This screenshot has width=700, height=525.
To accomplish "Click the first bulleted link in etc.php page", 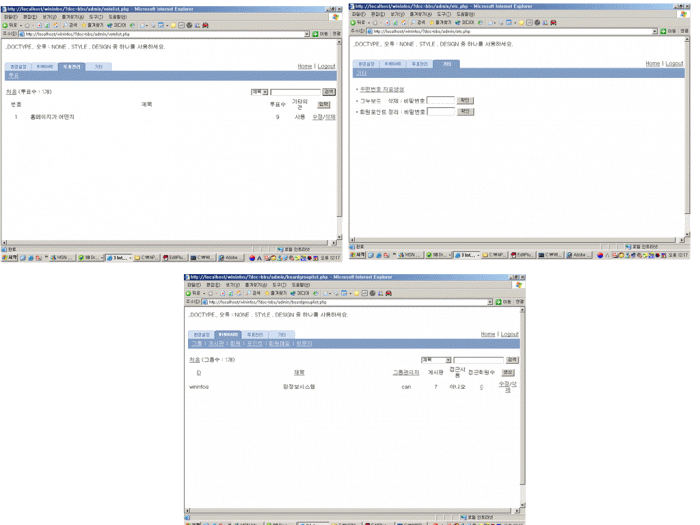I will click(382, 89).
